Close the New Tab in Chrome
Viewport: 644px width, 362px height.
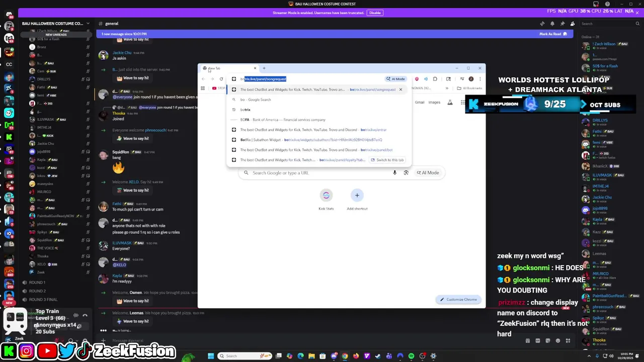[255, 68]
